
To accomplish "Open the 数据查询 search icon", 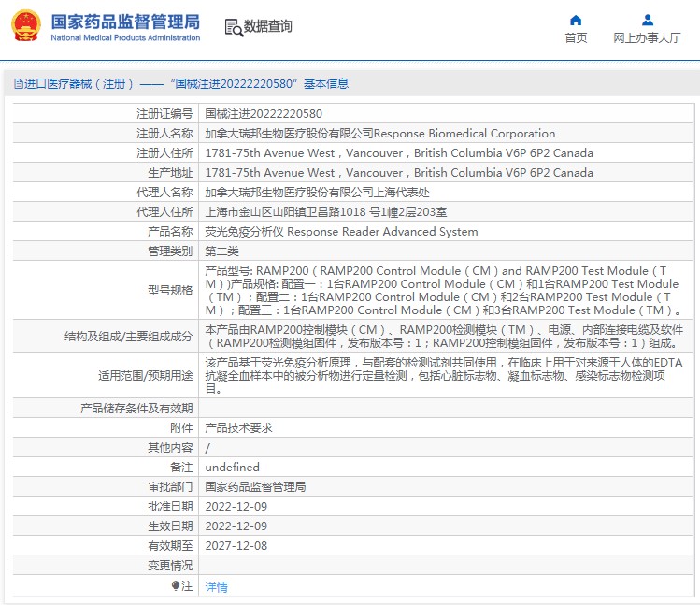I will click(x=234, y=27).
